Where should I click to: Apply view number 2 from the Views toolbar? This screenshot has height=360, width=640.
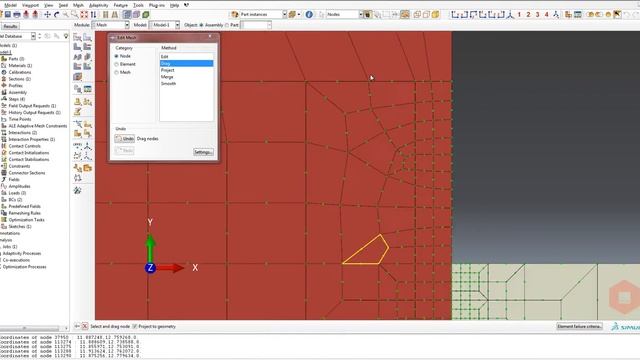(528, 15)
